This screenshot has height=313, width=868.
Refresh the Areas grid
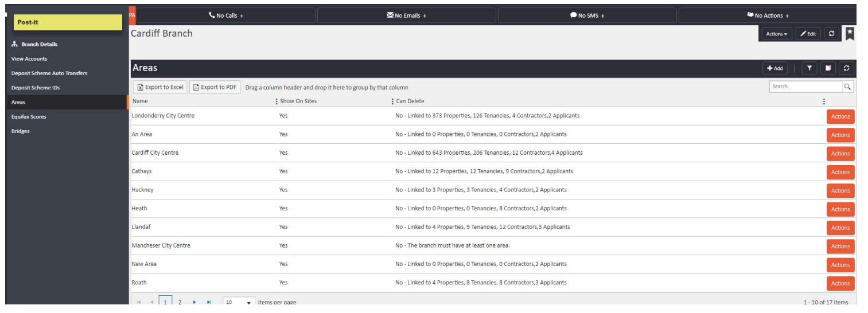847,68
